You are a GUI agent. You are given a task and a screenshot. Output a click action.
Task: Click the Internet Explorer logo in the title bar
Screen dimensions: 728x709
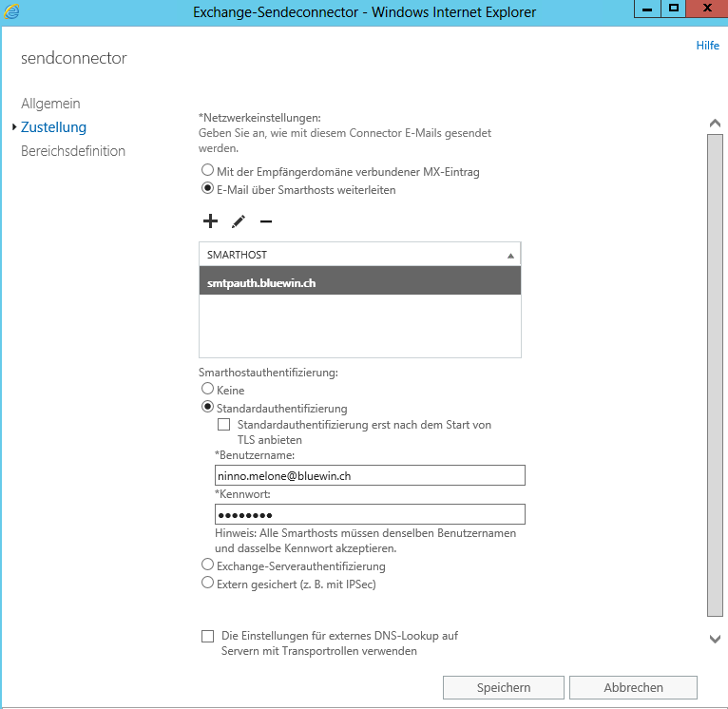pos(11,11)
